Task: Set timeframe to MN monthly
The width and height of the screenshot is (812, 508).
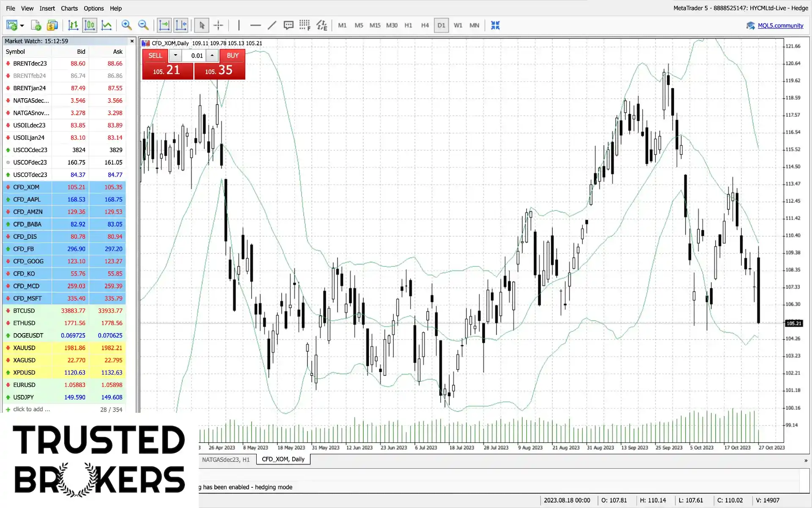Action: point(475,25)
